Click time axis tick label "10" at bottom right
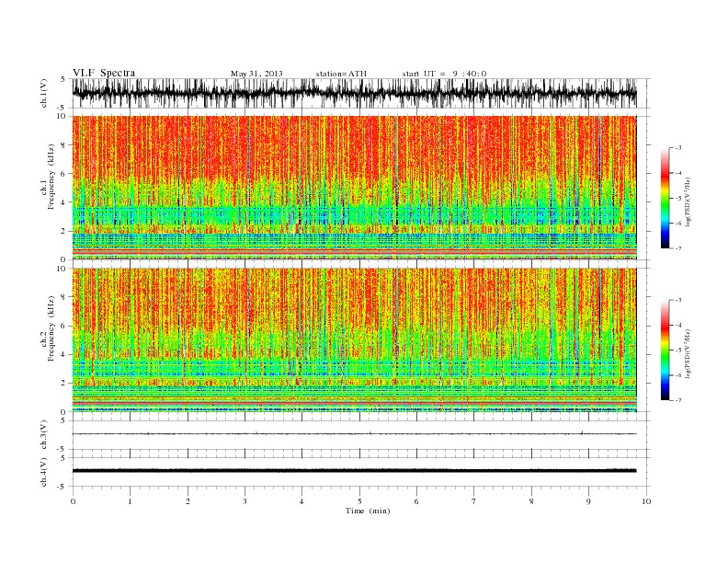Image resolution: width=728 pixels, height=563 pixels. click(x=646, y=501)
